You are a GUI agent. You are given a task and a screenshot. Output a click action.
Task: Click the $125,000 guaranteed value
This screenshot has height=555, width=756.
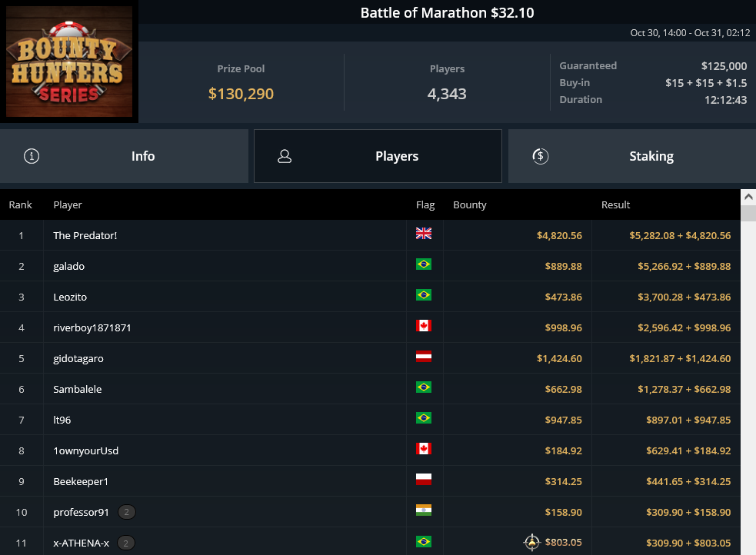tap(724, 65)
